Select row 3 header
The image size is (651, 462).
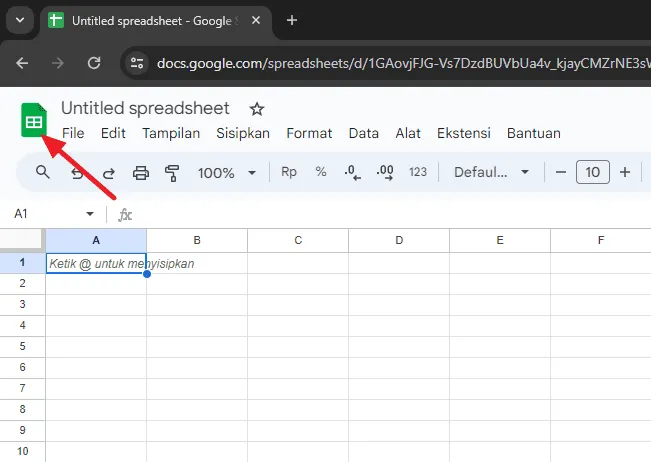point(22,305)
